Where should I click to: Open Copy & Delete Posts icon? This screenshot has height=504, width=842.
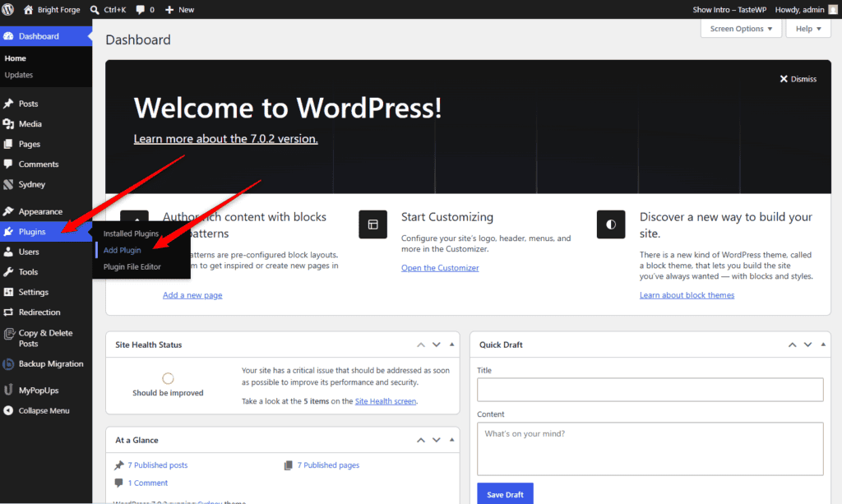[x=8, y=334]
